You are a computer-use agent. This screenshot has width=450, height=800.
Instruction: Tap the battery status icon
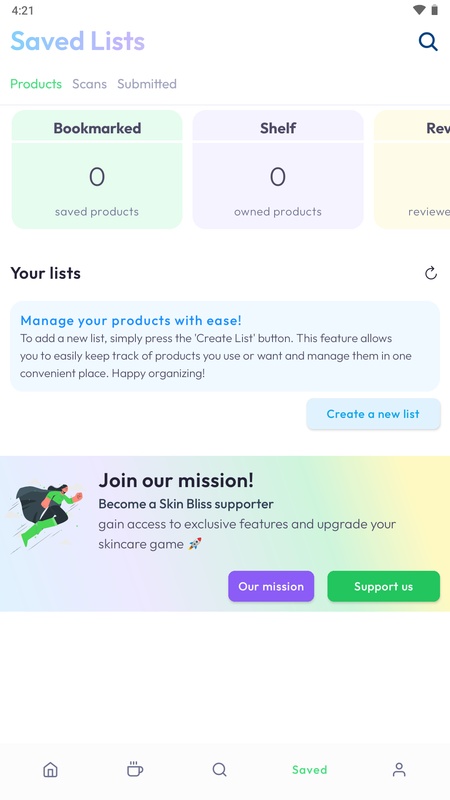coord(434,10)
